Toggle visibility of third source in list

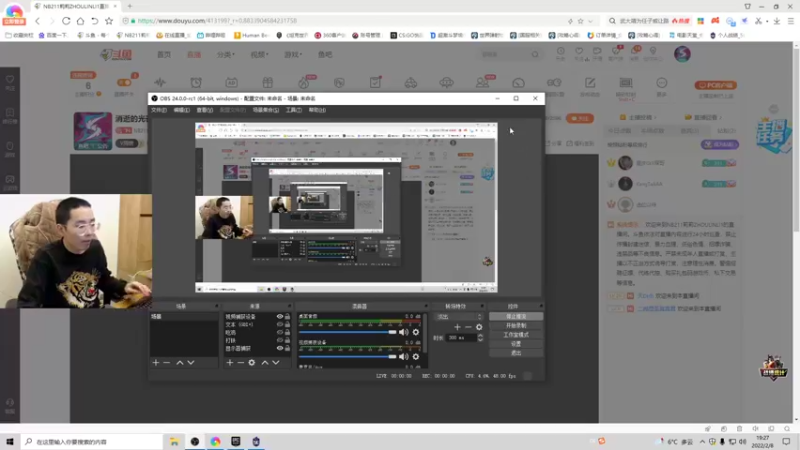tap(280, 332)
